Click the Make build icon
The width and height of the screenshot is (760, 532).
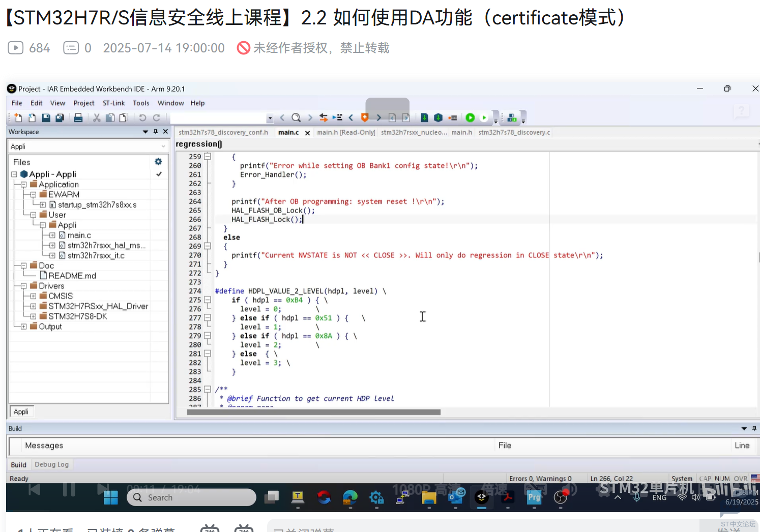[x=438, y=118]
